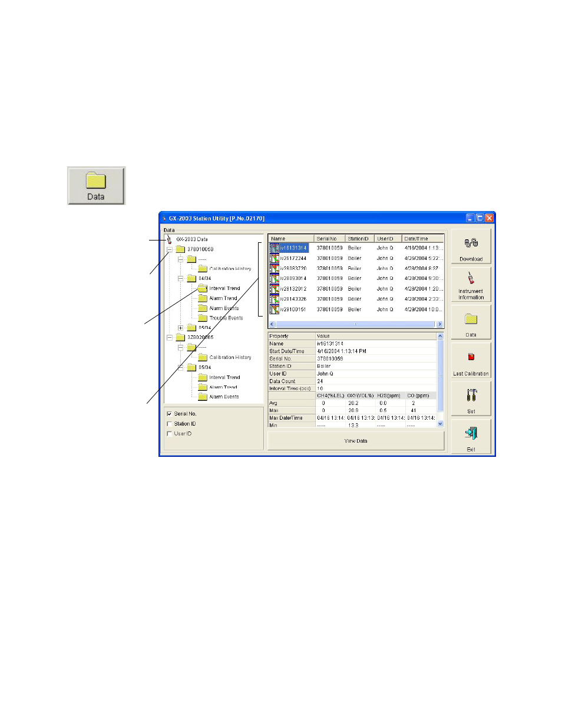This screenshot has height=728, width=562.
Task: Select the iv28143326 data file icon
Action: (x=275, y=299)
